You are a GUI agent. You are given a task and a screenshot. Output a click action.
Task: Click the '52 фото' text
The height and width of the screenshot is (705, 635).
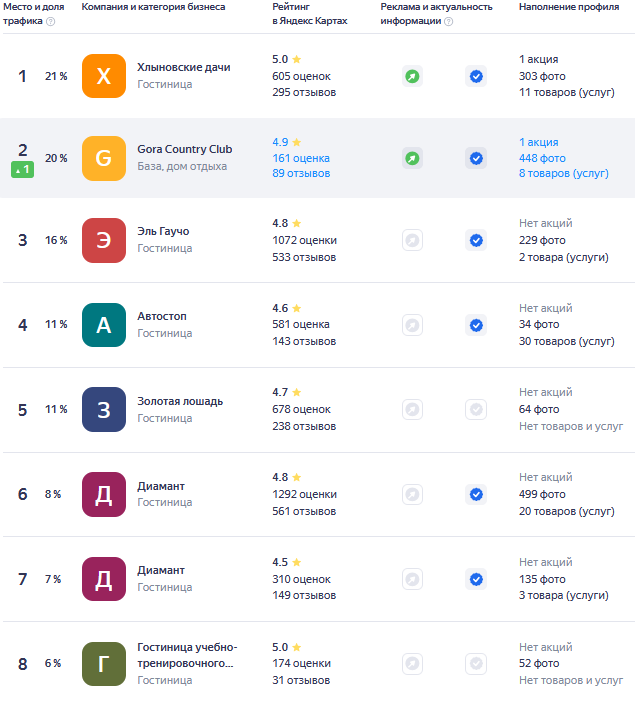pos(539,664)
